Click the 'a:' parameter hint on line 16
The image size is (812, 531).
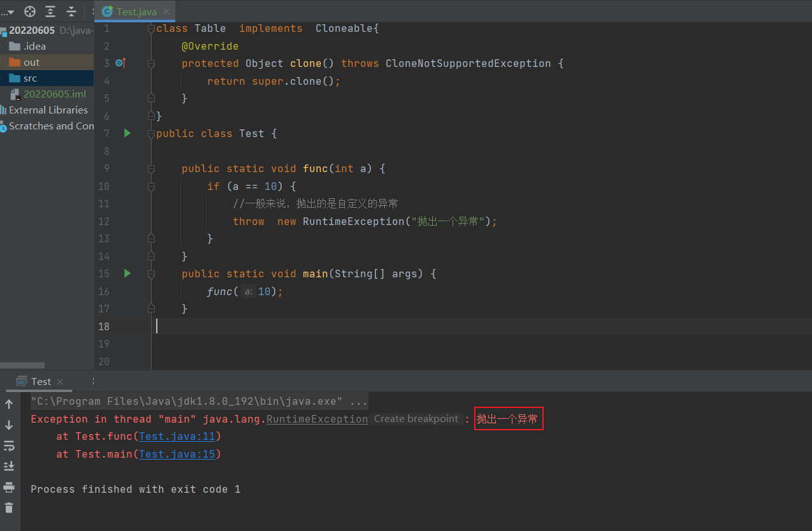(x=249, y=291)
